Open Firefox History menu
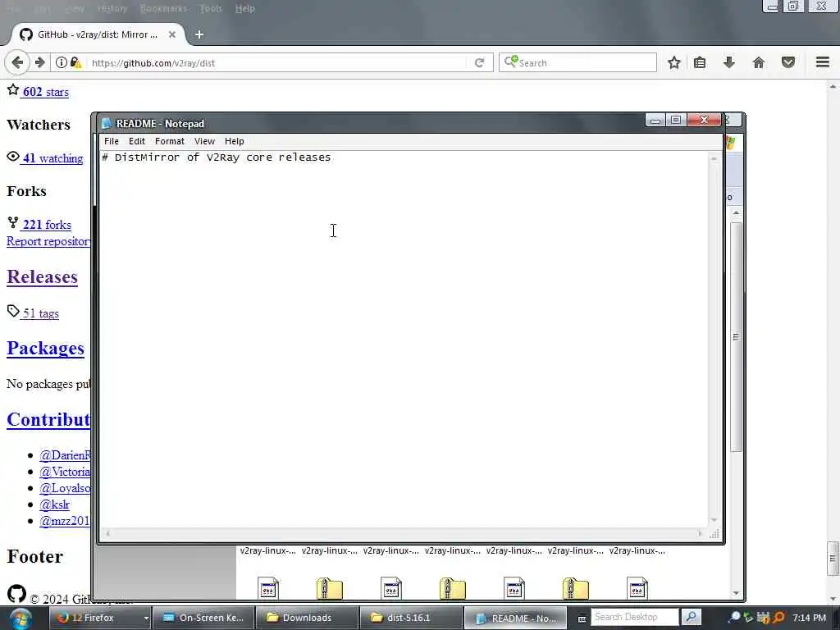This screenshot has height=630, width=840. [x=112, y=8]
